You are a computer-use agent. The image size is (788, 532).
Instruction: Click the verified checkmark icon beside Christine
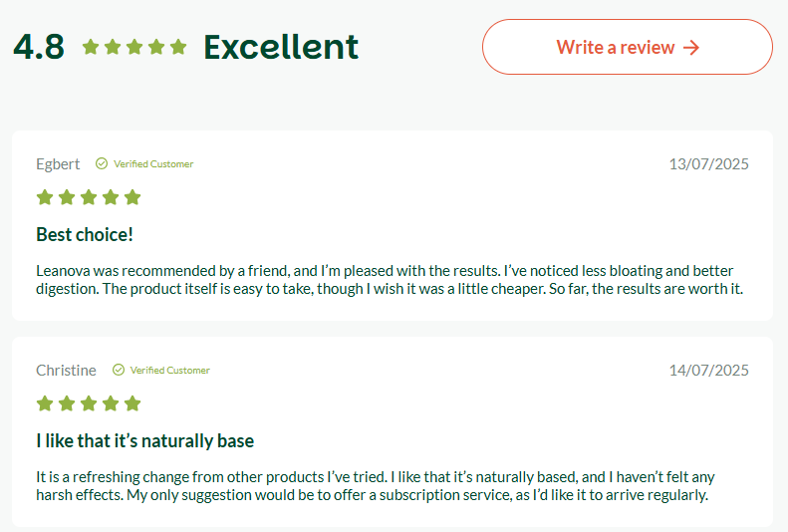pyautogui.click(x=119, y=371)
